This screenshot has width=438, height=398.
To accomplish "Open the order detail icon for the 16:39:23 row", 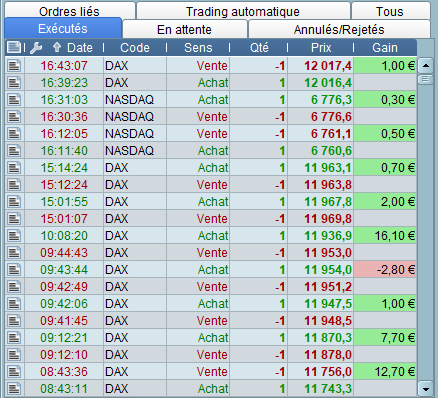I will [14, 83].
